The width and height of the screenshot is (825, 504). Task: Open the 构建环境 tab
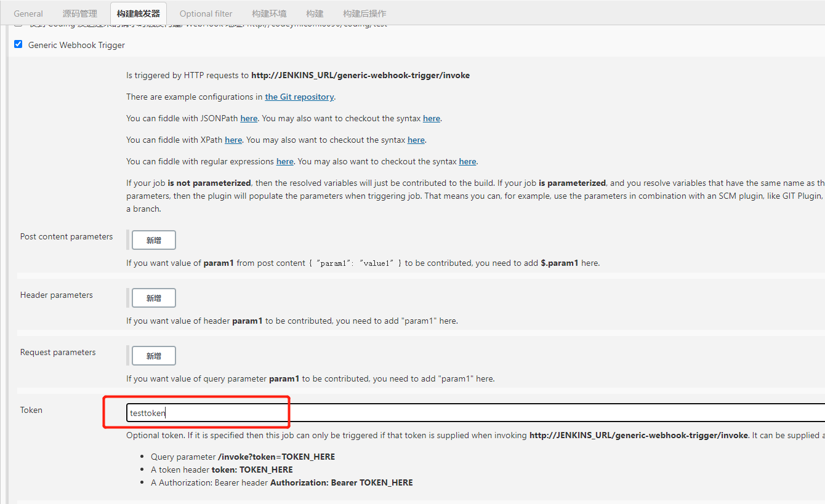point(268,13)
